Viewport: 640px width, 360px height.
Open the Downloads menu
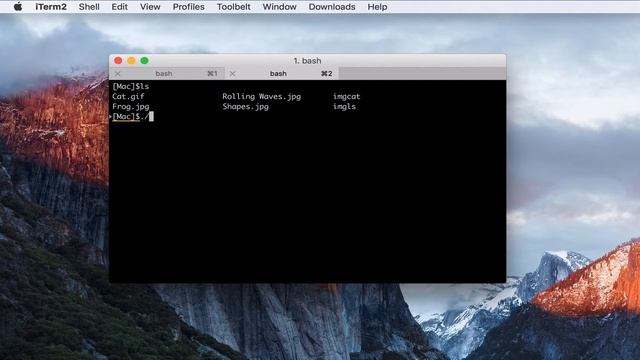click(x=332, y=7)
